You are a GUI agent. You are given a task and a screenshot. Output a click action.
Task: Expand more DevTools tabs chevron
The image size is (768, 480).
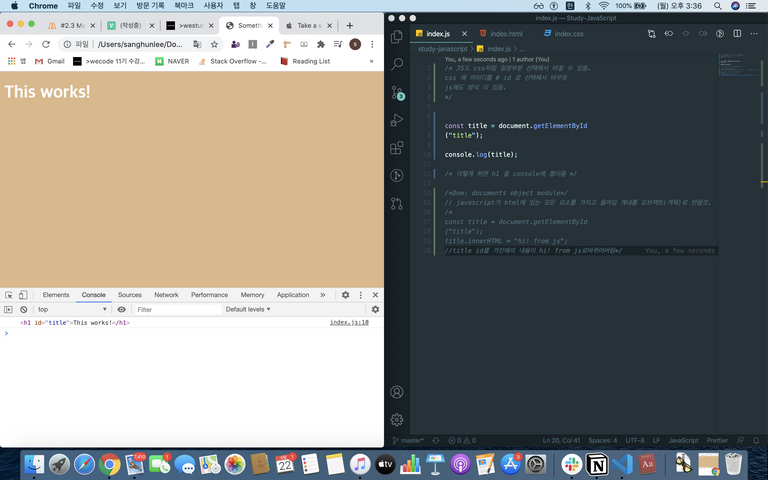[x=322, y=295]
